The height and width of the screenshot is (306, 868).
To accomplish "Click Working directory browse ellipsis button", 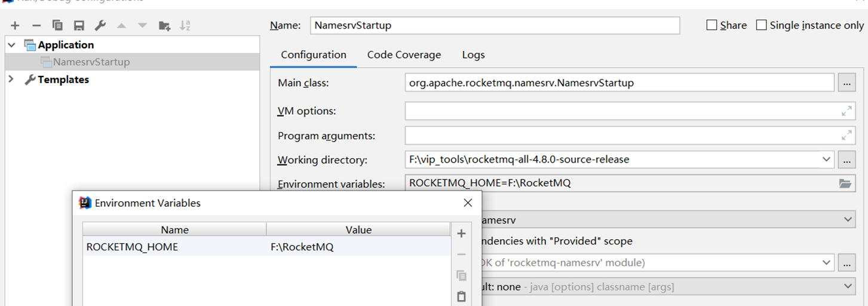I will point(846,160).
